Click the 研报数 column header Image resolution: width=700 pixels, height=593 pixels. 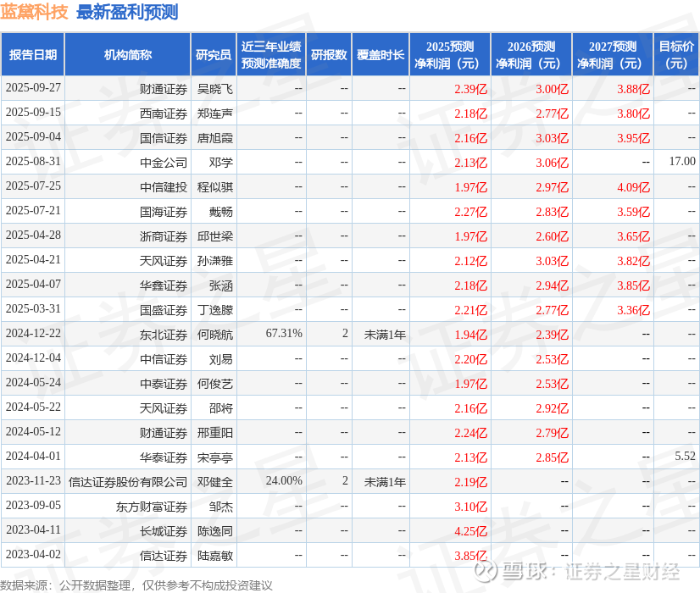329,54
